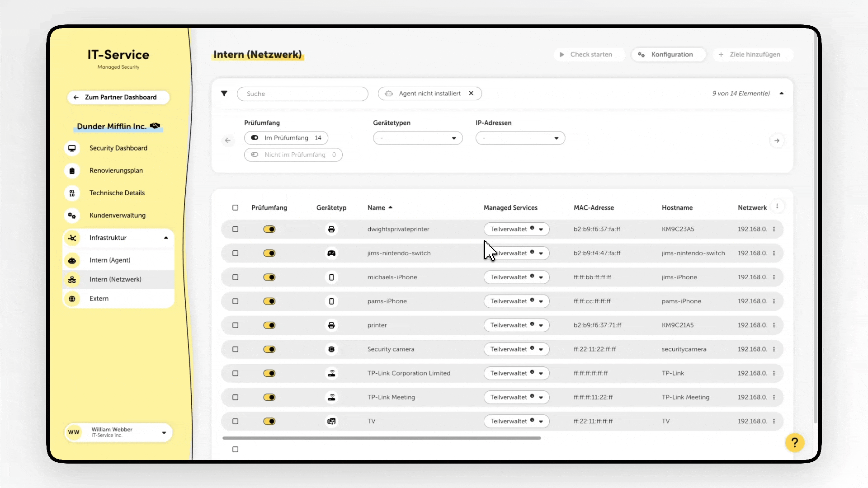Click right arrow in filter panel
Screen dimensions: 868x488
coord(777,141)
